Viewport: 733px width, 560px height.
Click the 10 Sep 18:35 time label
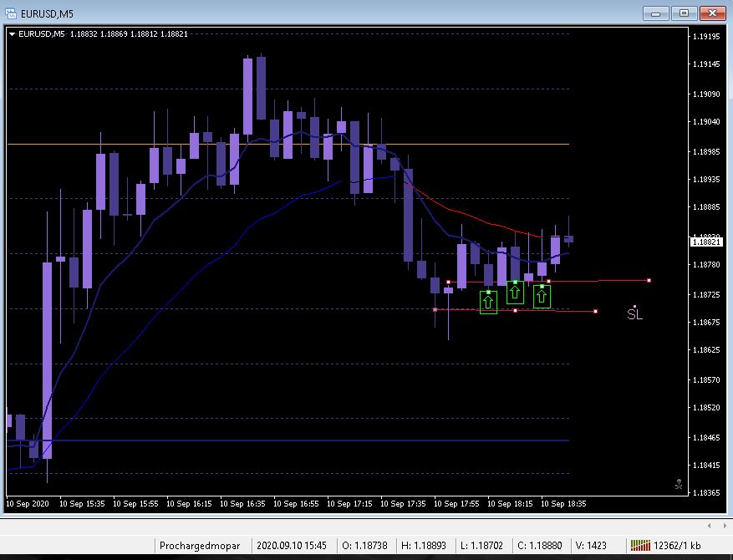pos(563,503)
